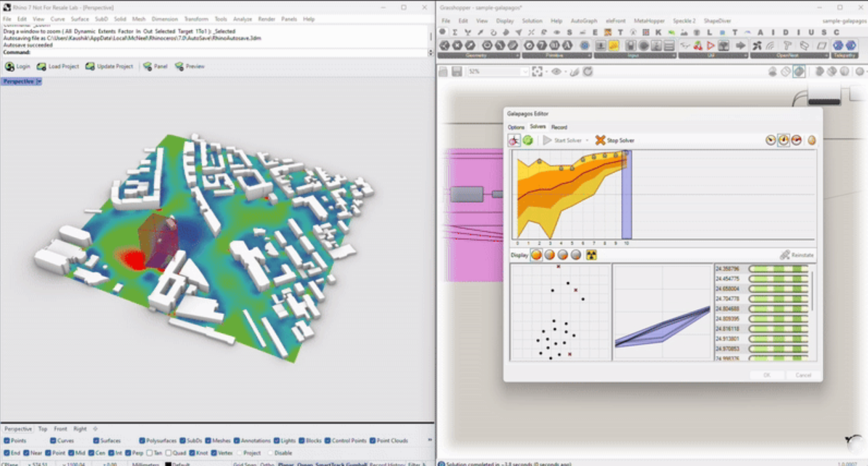868x466 pixels.
Task: Enable the Quad osnap checkbox
Action: [169, 453]
